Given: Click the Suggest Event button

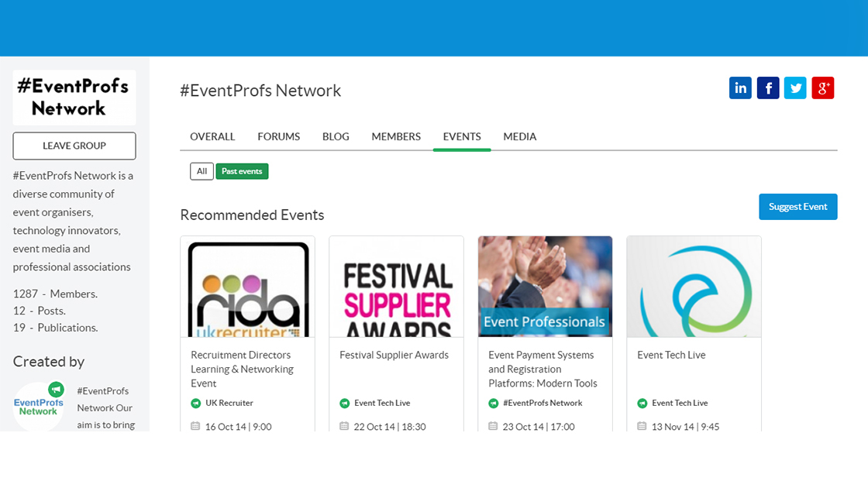Looking at the screenshot, I should click(x=797, y=207).
